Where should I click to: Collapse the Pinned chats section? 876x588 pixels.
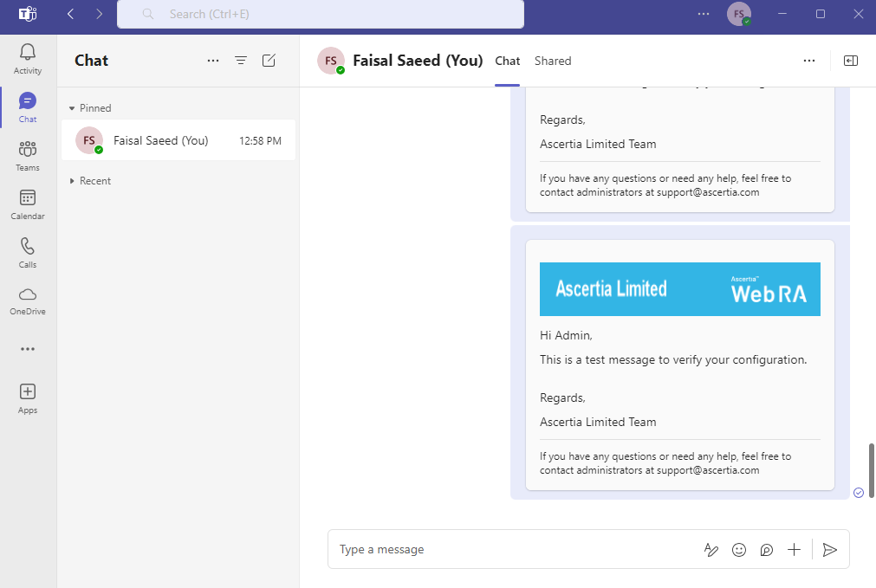pos(73,108)
